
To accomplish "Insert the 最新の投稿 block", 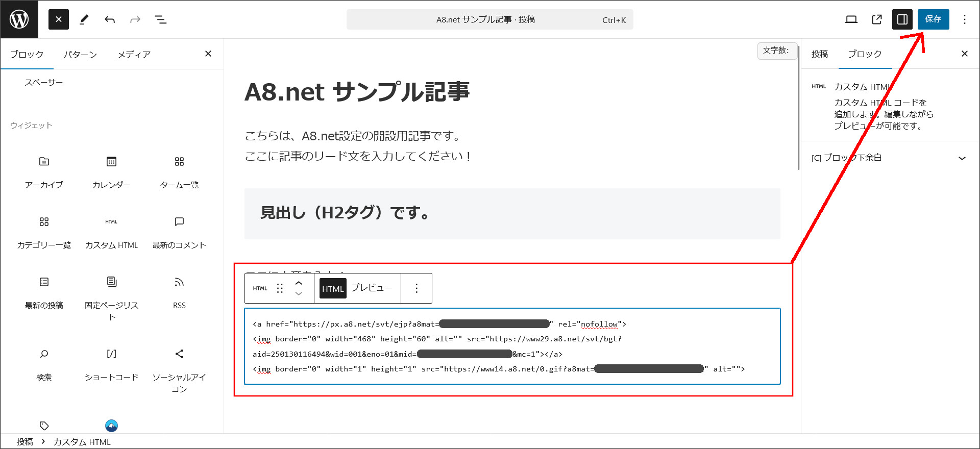I will coord(44,293).
